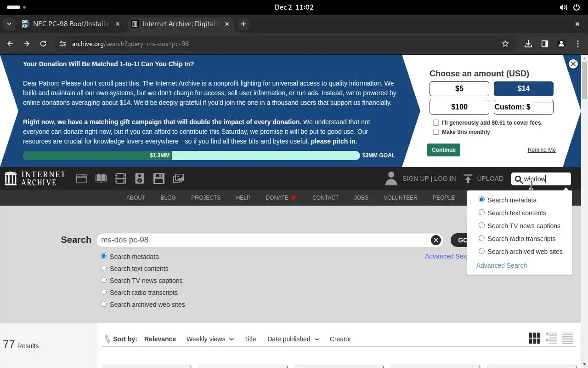The image size is (588, 368).
Task: Sort results by Creator
Action: coord(340,339)
